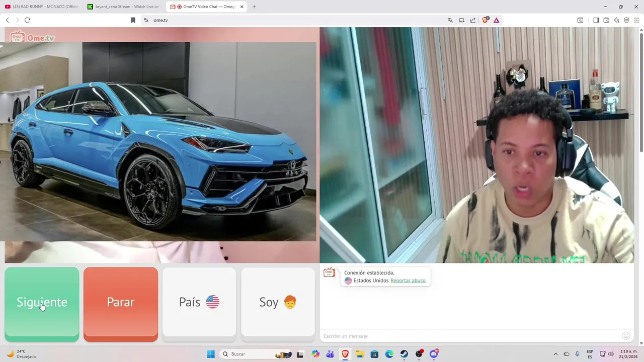The height and width of the screenshot is (362, 644).
Task: Open Microsoft Edge from taskbar
Action: point(389,354)
